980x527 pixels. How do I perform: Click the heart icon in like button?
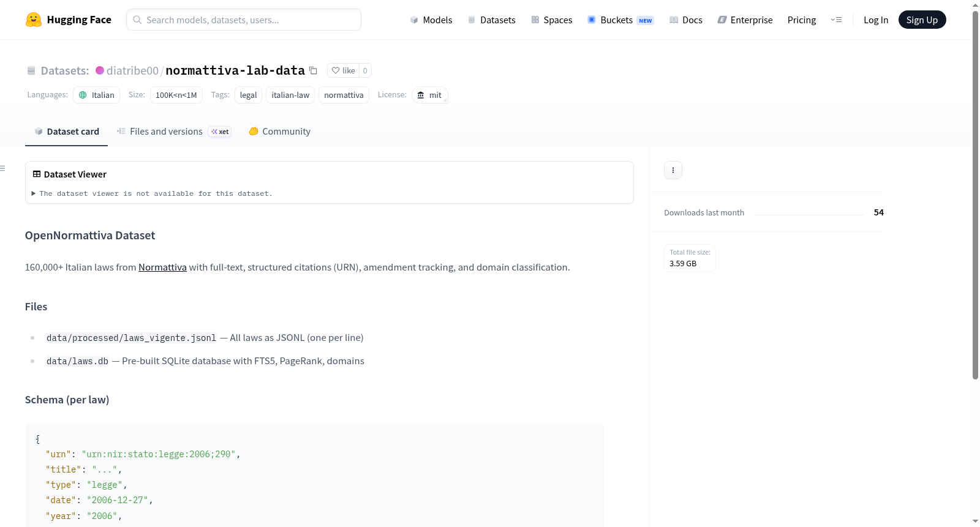(336, 70)
